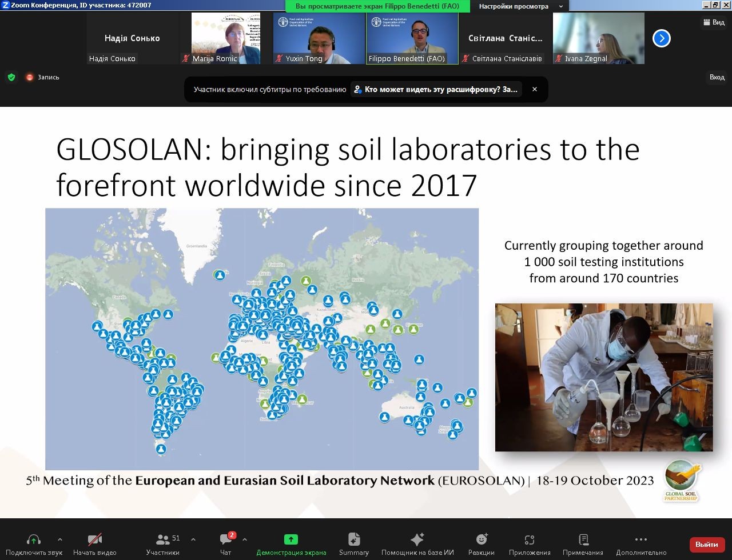Click the Запись recording indicator
Screen dimensions: 732x560
[42, 77]
